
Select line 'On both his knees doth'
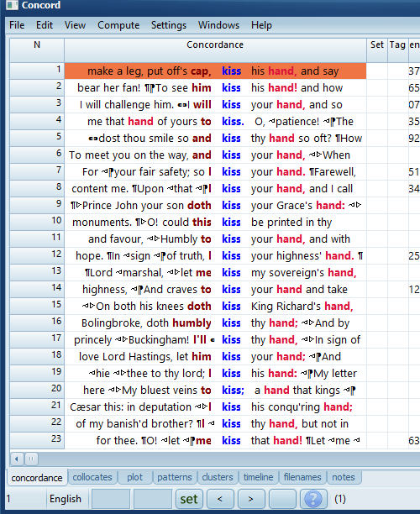215,307
